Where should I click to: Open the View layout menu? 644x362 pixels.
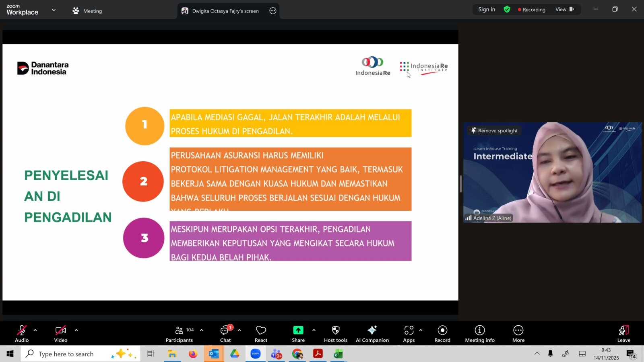click(x=564, y=9)
